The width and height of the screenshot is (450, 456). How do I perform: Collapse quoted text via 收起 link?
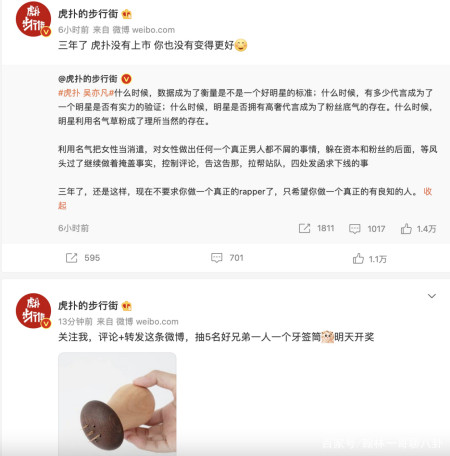tap(428, 191)
